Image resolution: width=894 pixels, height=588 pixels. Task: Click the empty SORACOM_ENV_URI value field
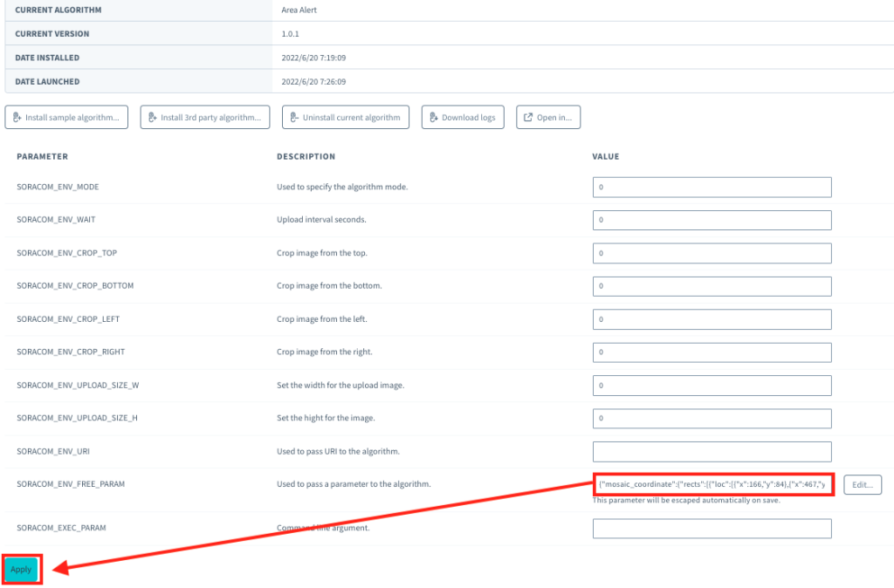point(712,451)
